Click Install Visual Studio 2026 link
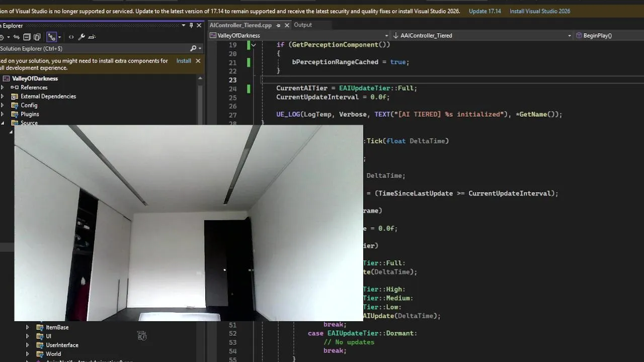The height and width of the screenshot is (362, 644). click(x=540, y=11)
